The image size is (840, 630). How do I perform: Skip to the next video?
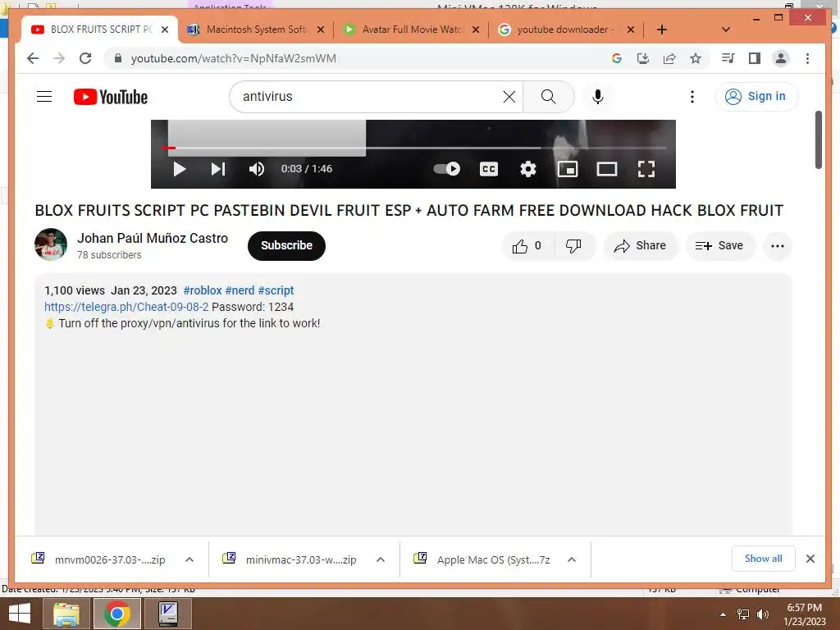[218, 169]
